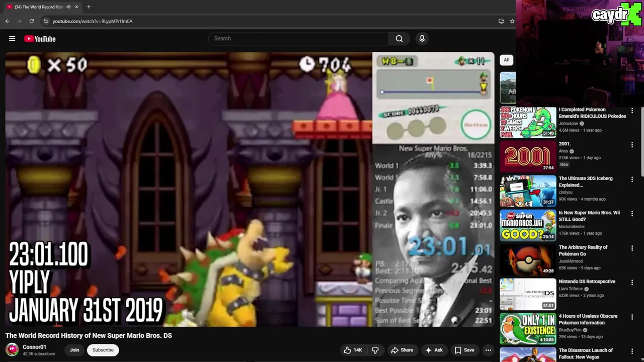Go back with browser back arrow

coord(7,21)
